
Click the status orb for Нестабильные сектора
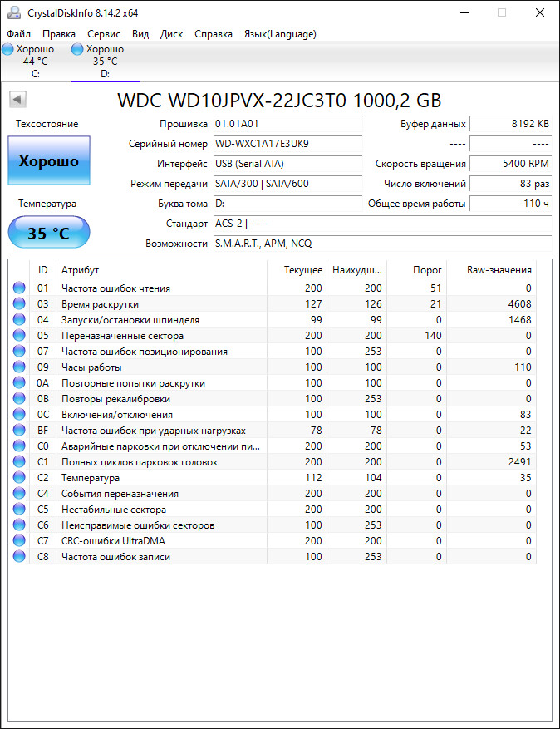19,510
